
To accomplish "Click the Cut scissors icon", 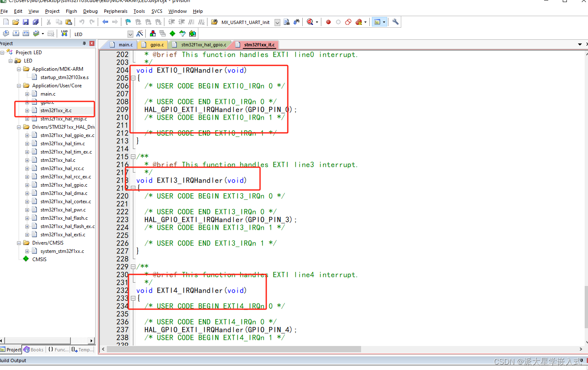I will 48,22.
